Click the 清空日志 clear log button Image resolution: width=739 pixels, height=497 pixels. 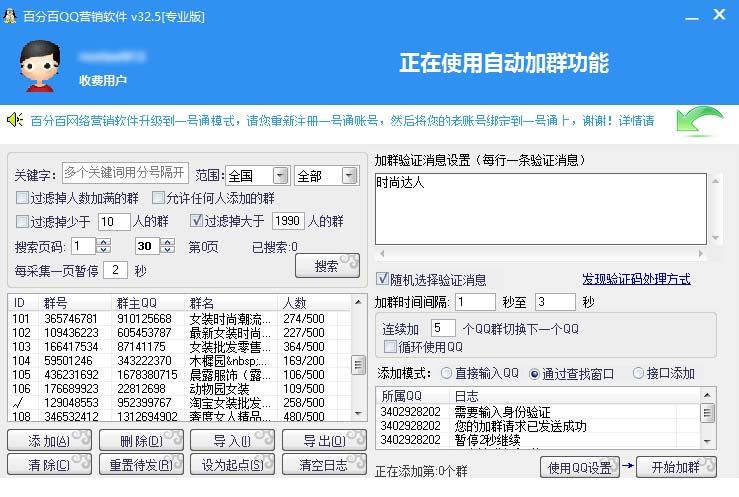324,464
